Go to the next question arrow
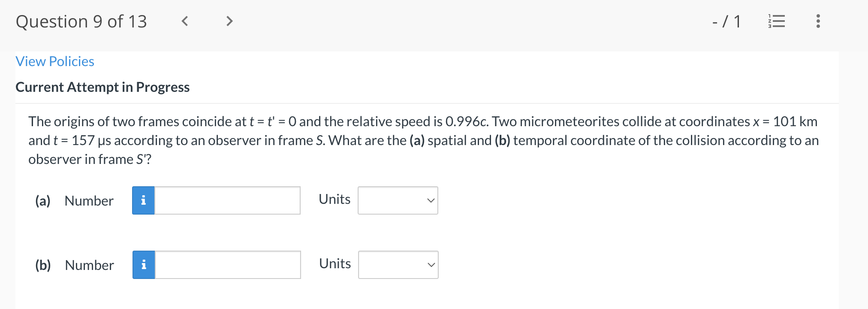 [229, 21]
